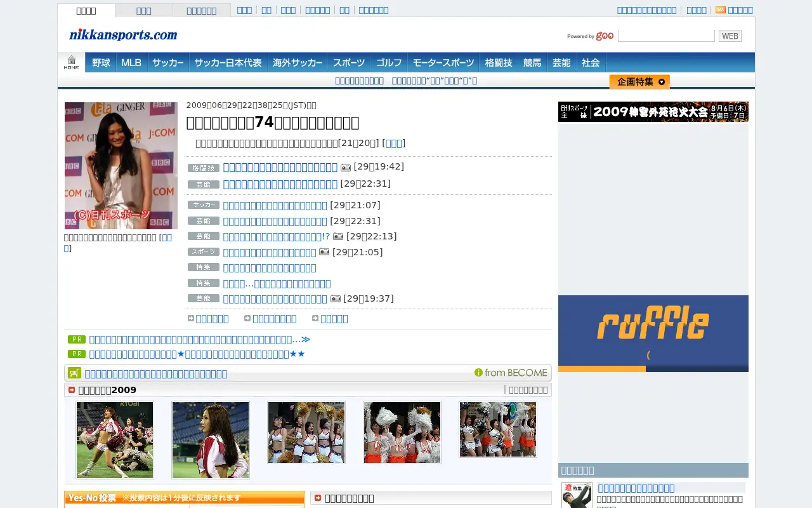The height and width of the screenshot is (508, 812).
Task: Go to the HOME house icon
Action: [x=71, y=62]
